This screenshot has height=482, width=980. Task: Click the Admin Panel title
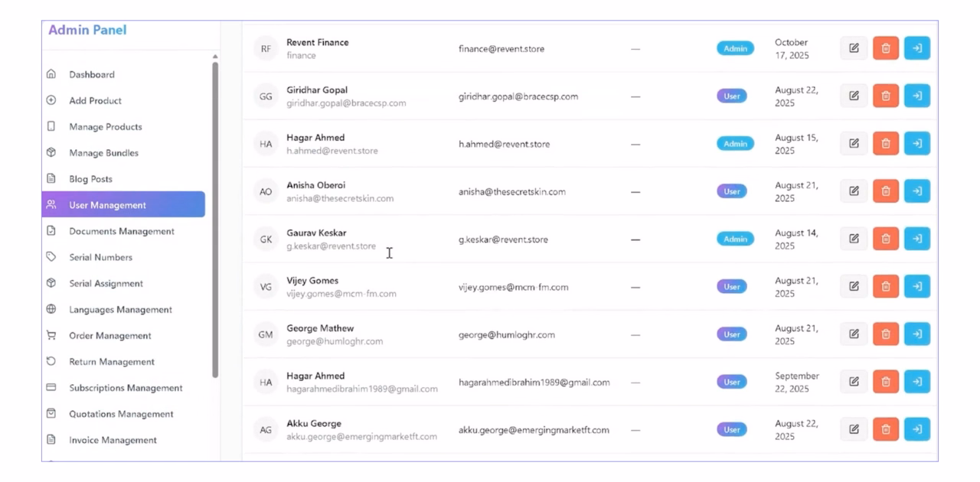tap(87, 31)
